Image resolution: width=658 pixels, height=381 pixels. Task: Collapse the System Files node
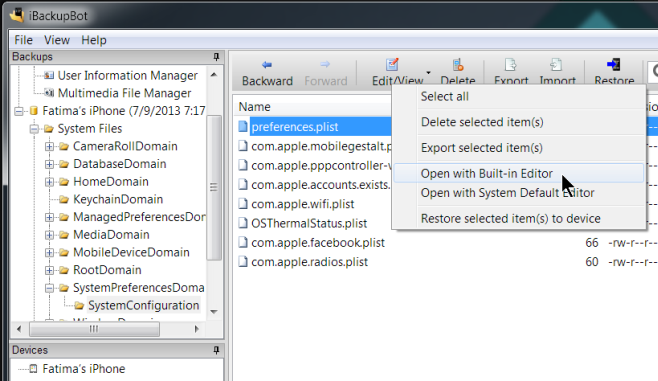34,129
